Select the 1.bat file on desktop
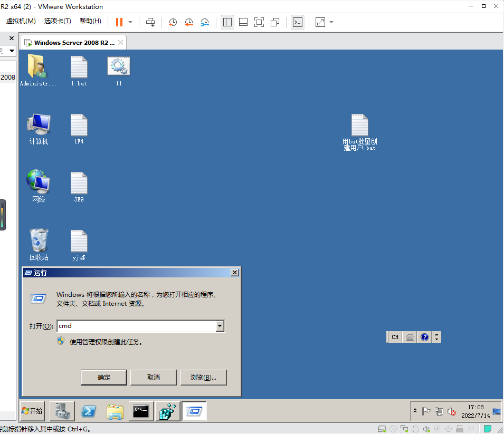The image size is (504, 434). pyautogui.click(x=79, y=71)
